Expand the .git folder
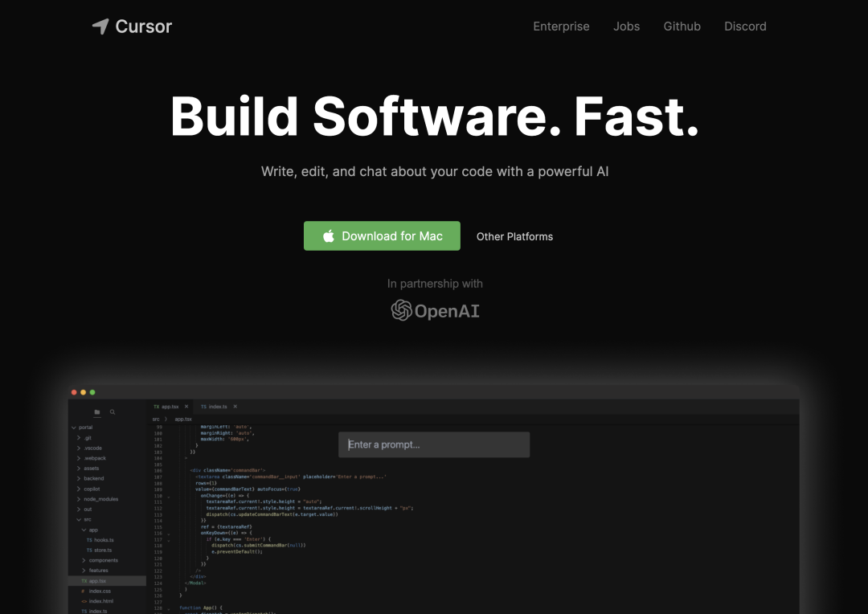868x614 pixels. 79,438
